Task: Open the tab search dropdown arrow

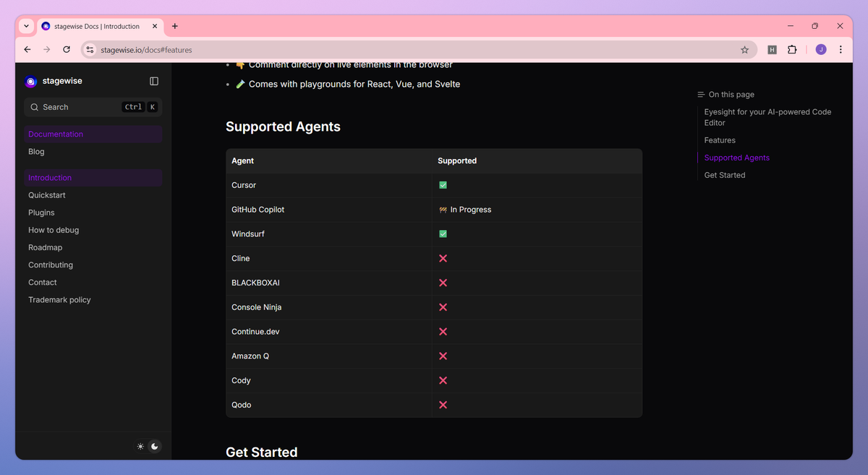Action: (27, 26)
